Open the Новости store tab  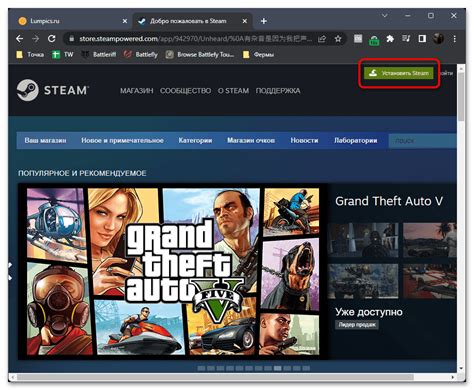tap(304, 141)
